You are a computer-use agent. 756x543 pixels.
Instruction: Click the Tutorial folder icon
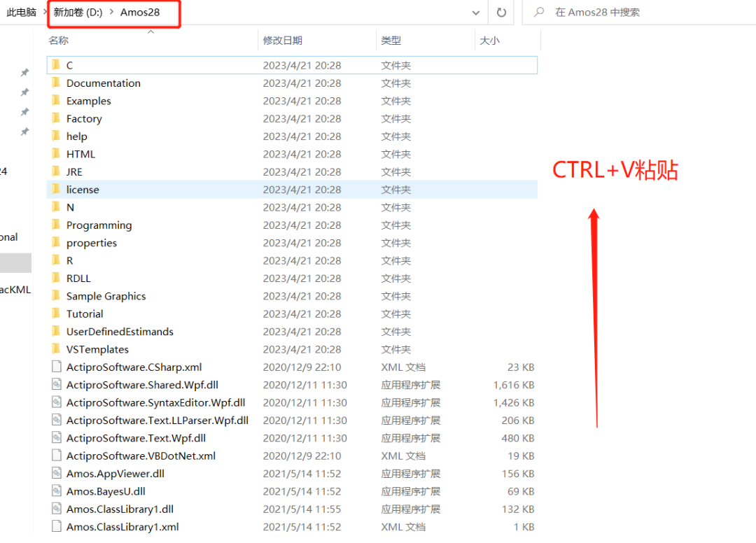click(56, 313)
